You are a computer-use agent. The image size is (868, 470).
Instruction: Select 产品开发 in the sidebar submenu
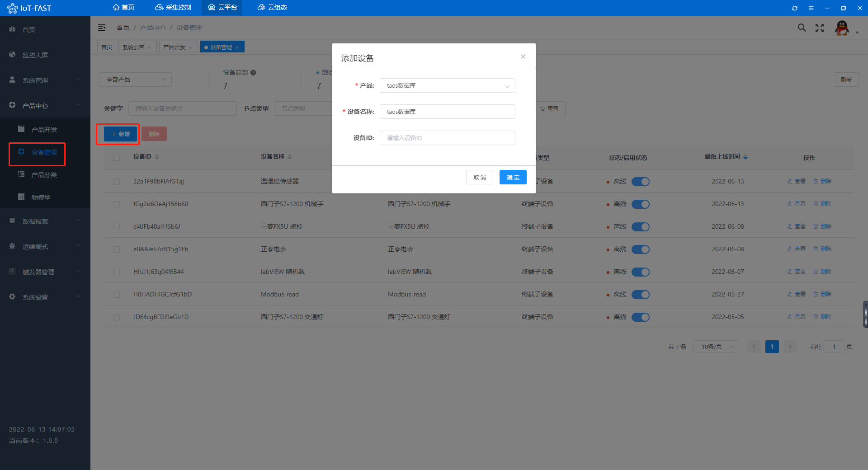click(45, 129)
